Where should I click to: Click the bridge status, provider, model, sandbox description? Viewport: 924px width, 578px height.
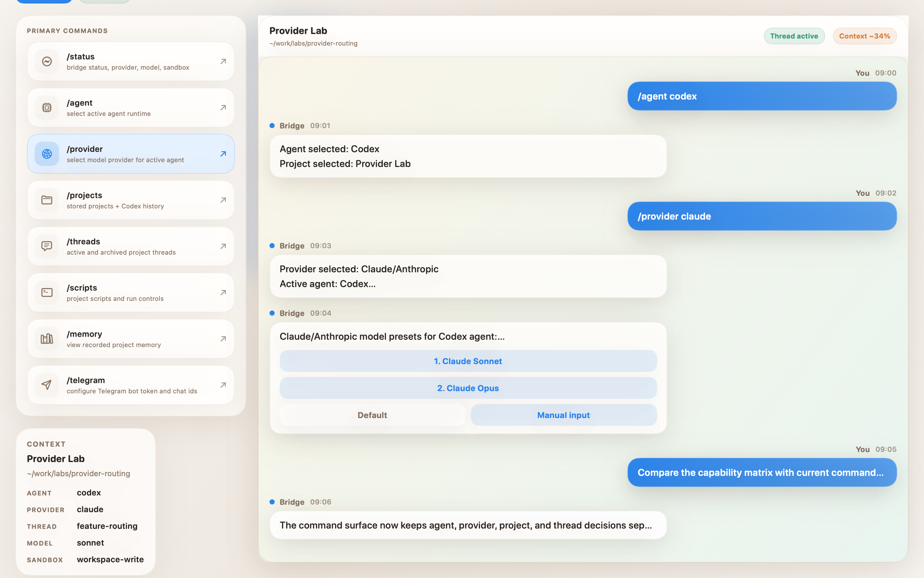(128, 67)
